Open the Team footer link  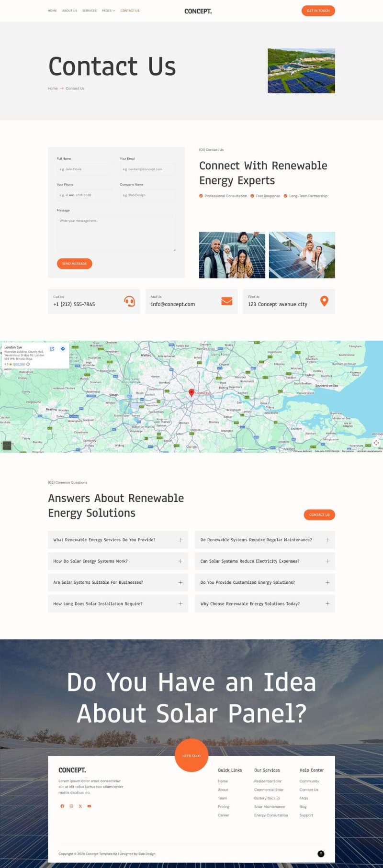click(x=223, y=798)
